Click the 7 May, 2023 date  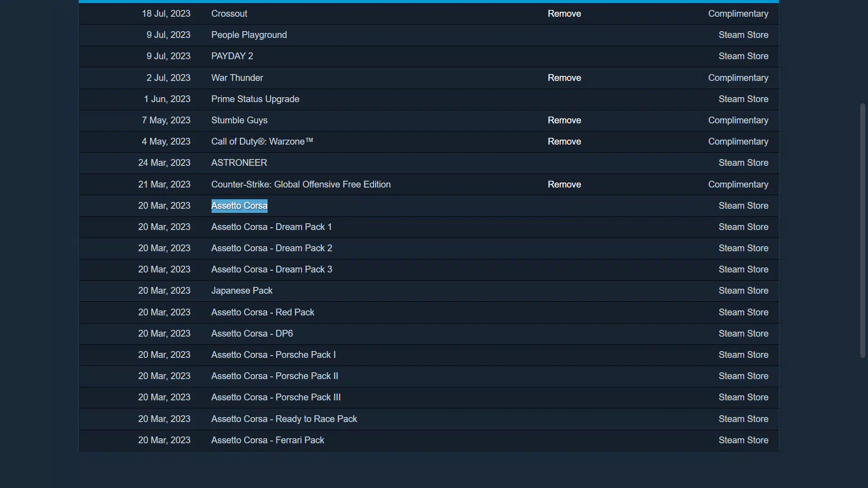166,120
